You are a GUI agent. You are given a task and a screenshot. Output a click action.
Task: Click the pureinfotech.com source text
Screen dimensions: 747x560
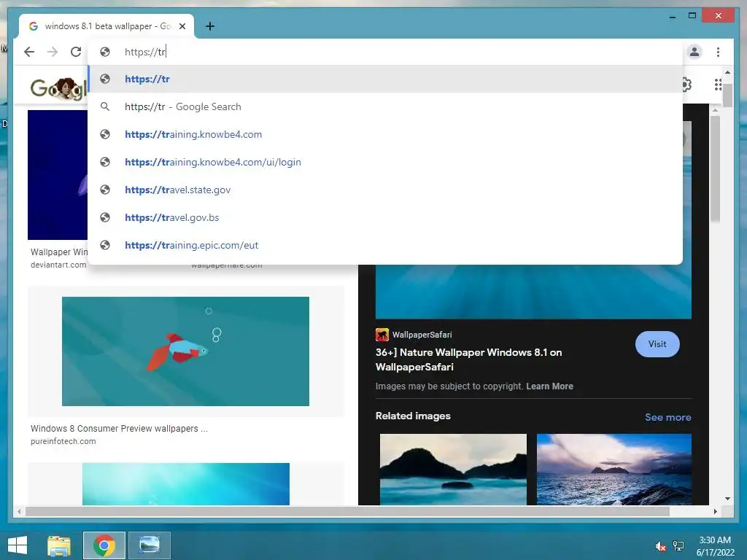(x=63, y=441)
